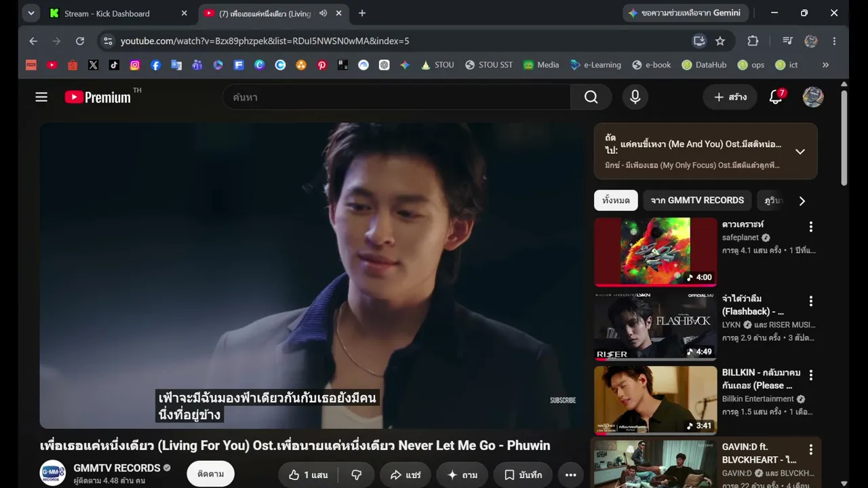
Task: Click the แชร์ share button
Action: (406, 474)
